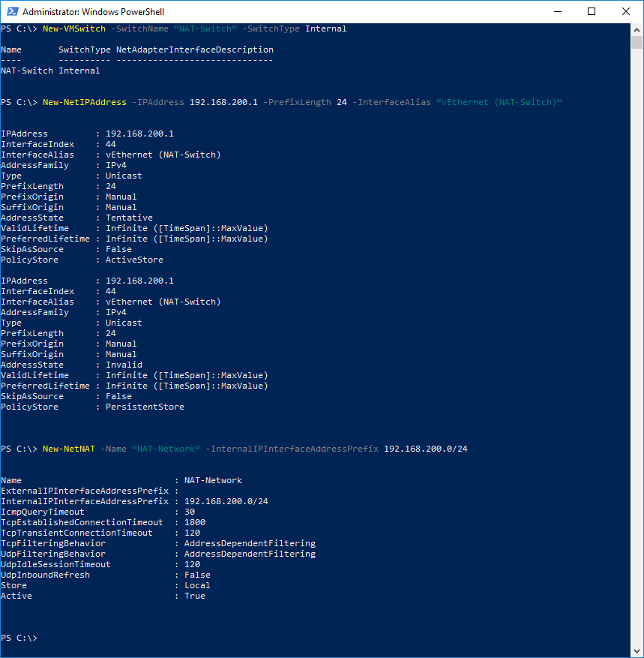Screen dimensions: 644x658
Task: Click the -PrefixLength parameter text
Action: coord(298,102)
